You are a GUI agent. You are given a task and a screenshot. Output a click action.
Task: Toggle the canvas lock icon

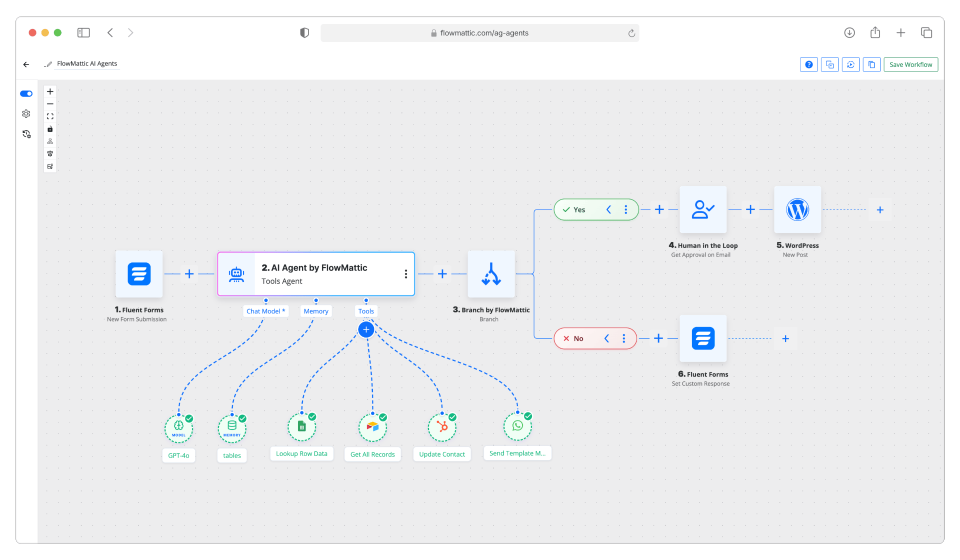pos(50,128)
